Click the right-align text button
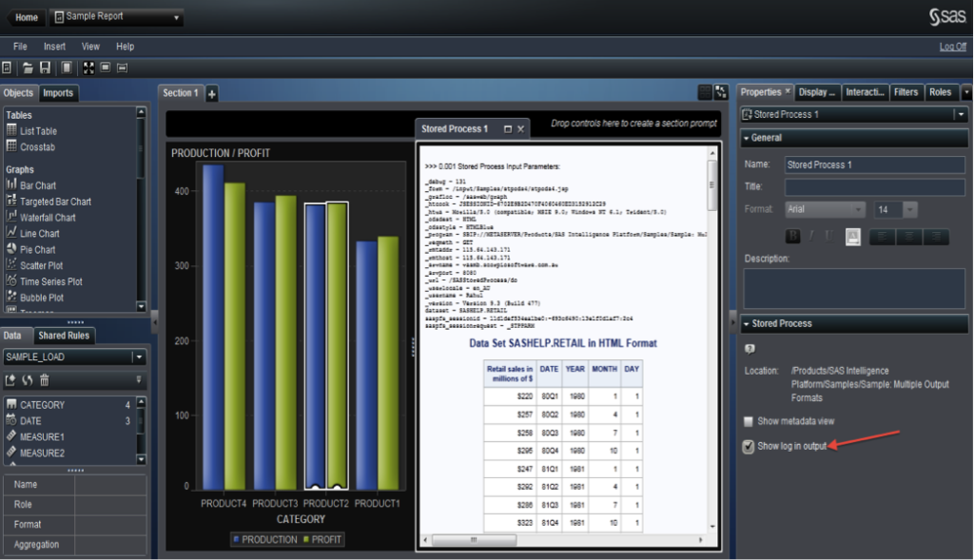 [936, 237]
